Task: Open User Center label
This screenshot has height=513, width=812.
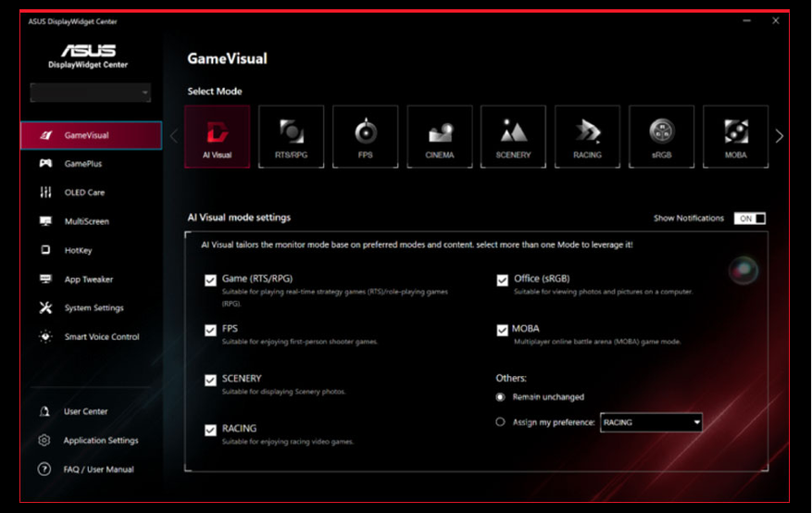Action: click(86, 411)
